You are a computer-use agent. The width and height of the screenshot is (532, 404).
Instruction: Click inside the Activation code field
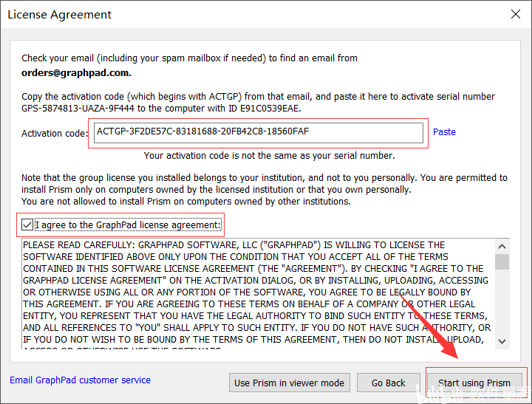[x=259, y=133]
